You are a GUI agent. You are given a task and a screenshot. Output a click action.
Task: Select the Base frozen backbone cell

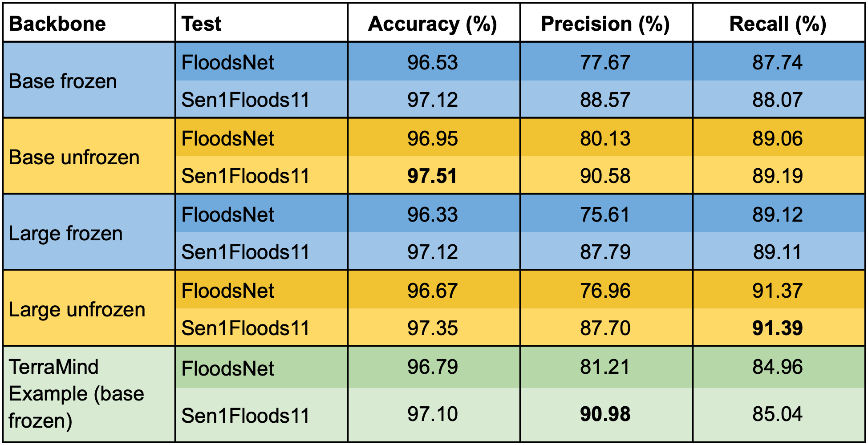click(63, 81)
